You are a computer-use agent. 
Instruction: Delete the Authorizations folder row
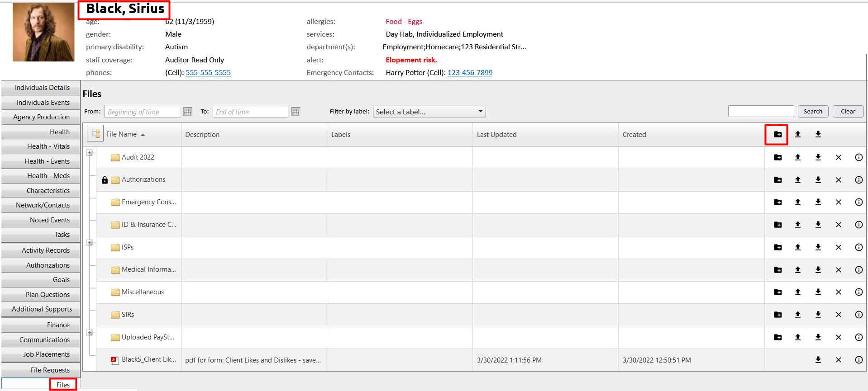(839, 180)
